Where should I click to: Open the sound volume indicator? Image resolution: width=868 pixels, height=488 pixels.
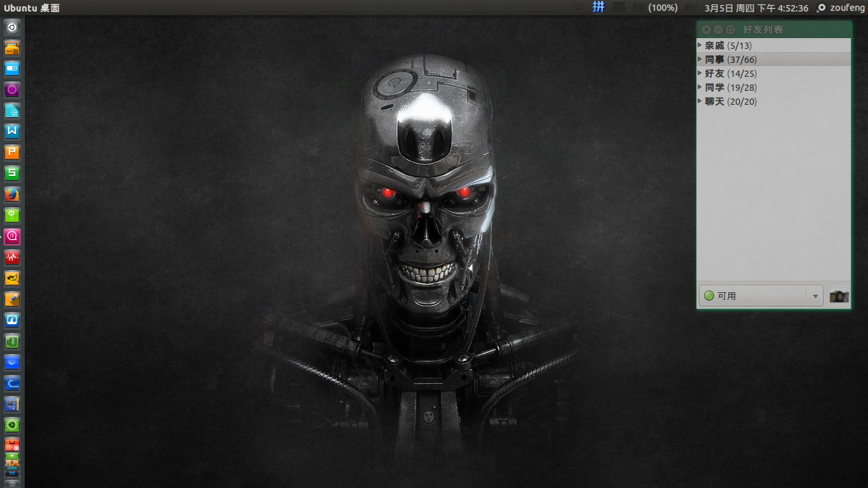[x=691, y=8]
